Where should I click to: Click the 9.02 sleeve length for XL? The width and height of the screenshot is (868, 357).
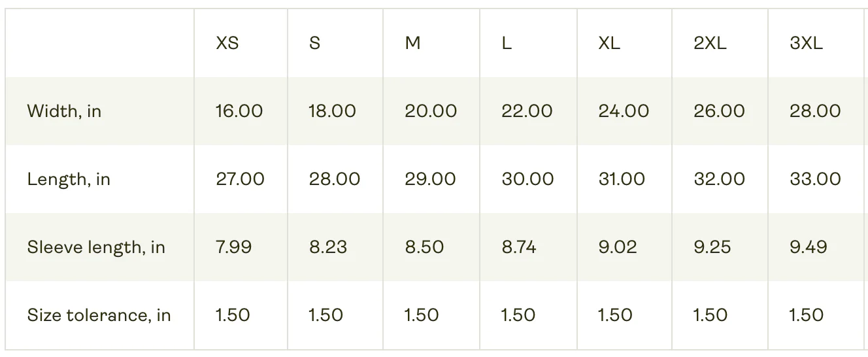point(618,247)
